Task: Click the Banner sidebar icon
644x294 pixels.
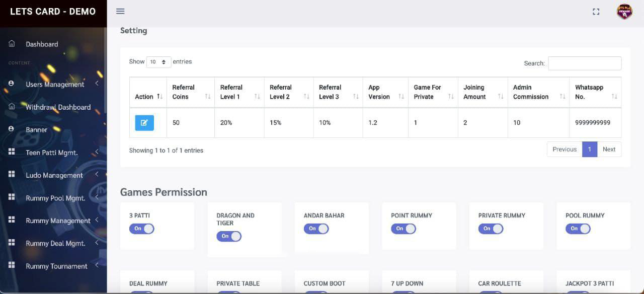Action: tap(12, 129)
